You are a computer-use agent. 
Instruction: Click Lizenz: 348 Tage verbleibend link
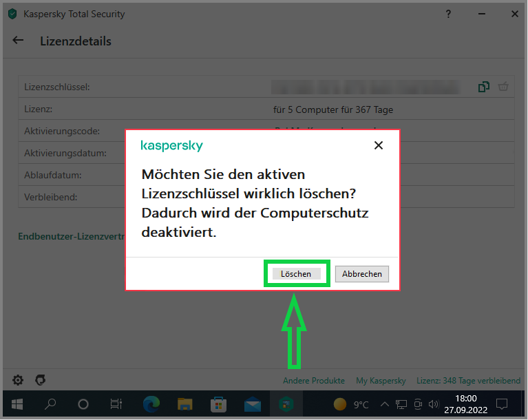click(x=468, y=381)
